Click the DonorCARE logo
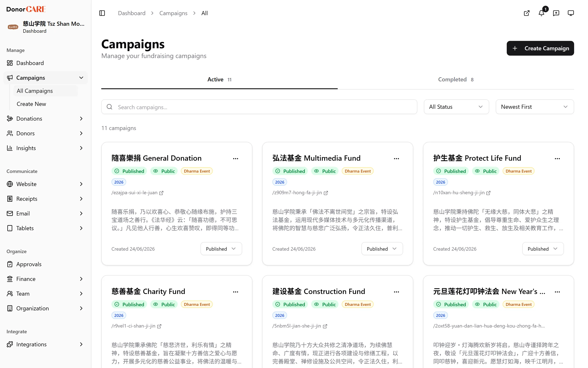Image resolution: width=588 pixels, height=368 pixels. click(x=26, y=9)
